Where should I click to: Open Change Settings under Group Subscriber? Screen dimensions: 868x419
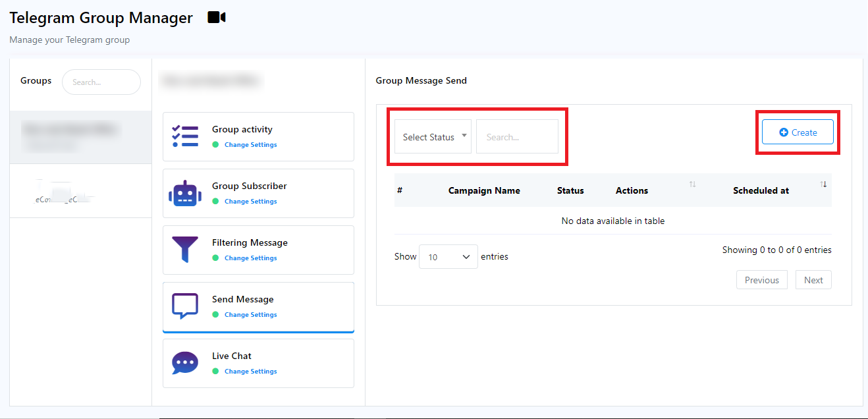pyautogui.click(x=250, y=202)
